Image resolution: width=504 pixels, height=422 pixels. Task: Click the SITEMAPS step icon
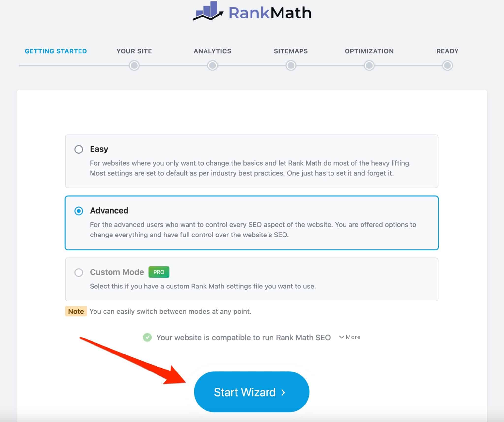coord(290,65)
